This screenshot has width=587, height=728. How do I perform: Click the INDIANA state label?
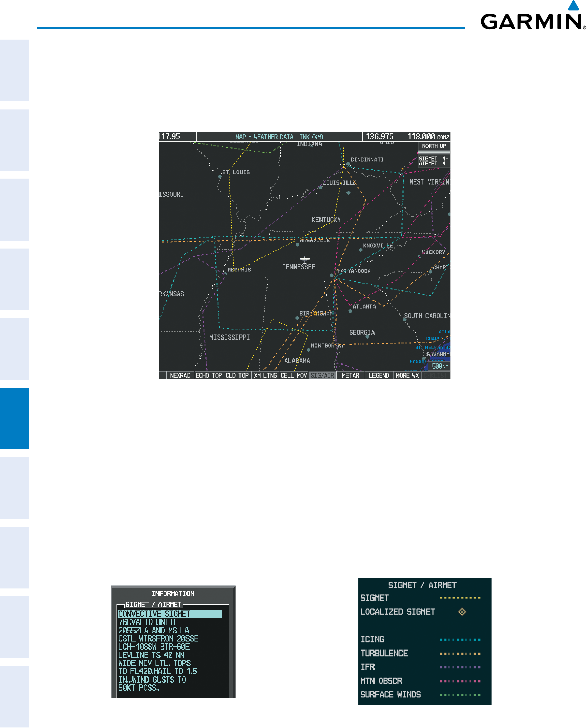309,144
